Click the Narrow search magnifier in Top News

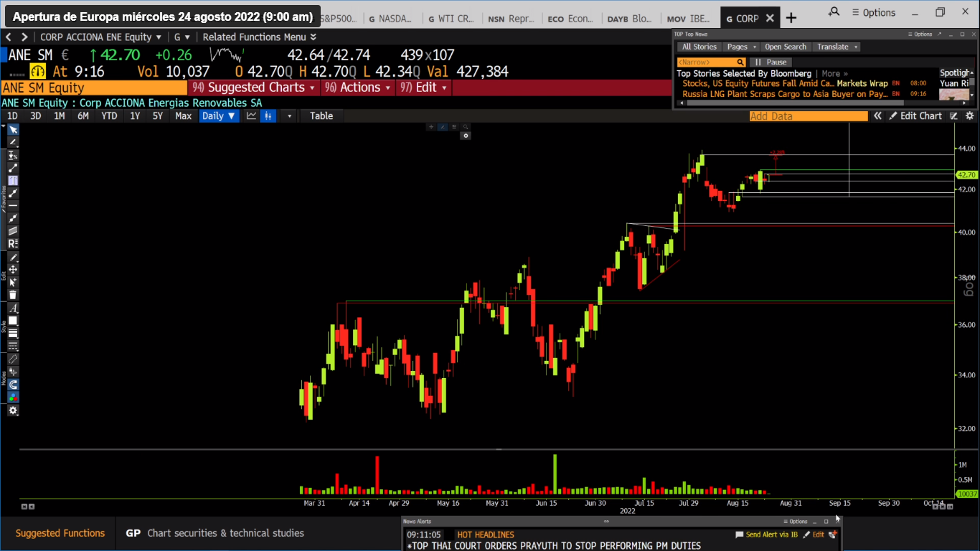click(740, 62)
